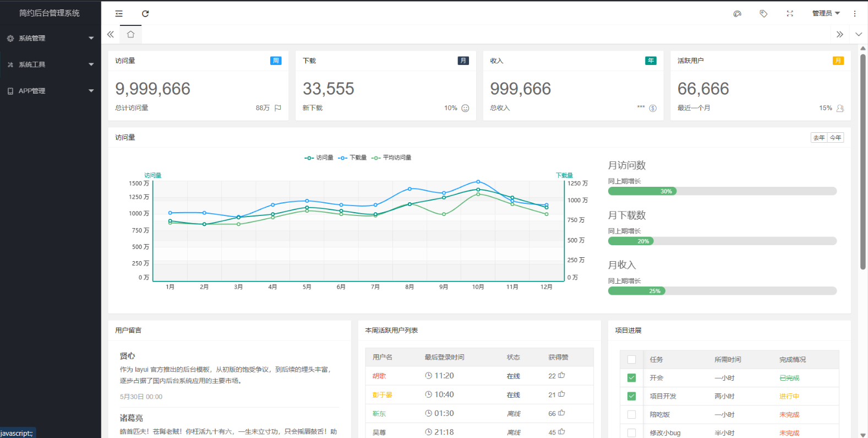The image size is (868, 438).
Task: Click the thumbs-up icon for 胡歌
Action: (561, 375)
